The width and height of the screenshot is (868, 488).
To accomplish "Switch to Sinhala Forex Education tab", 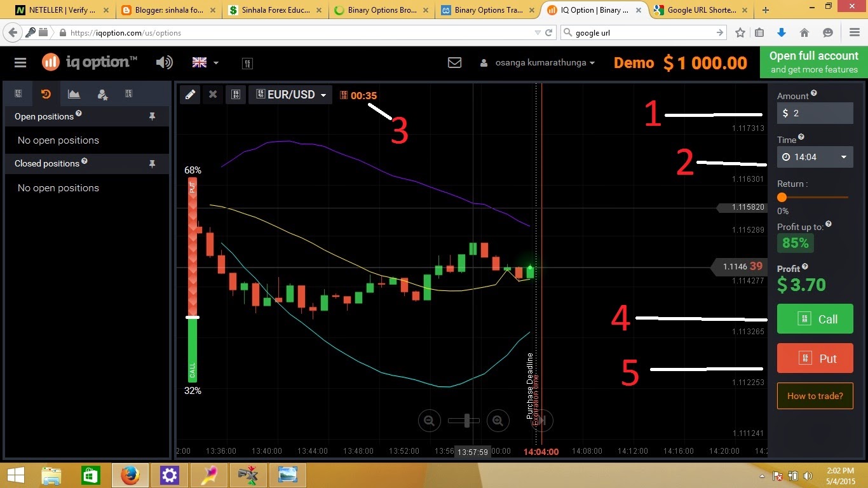I will [x=275, y=10].
